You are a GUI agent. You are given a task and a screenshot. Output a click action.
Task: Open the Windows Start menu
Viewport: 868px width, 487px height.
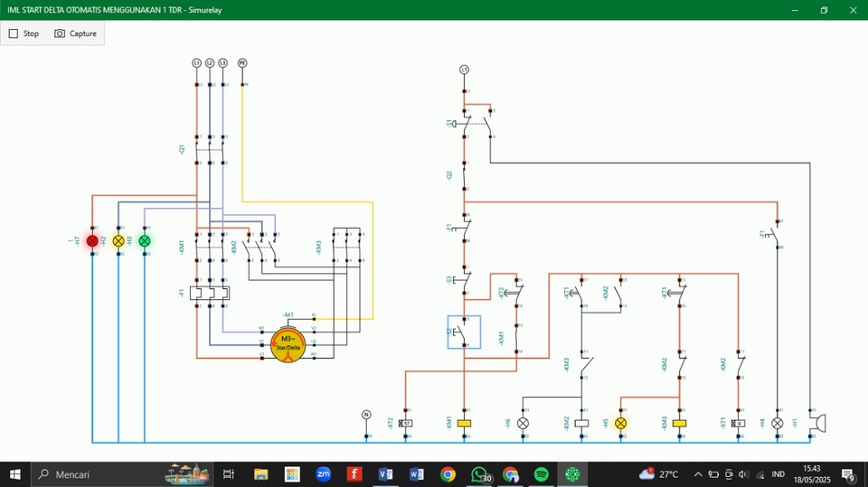pyautogui.click(x=15, y=474)
